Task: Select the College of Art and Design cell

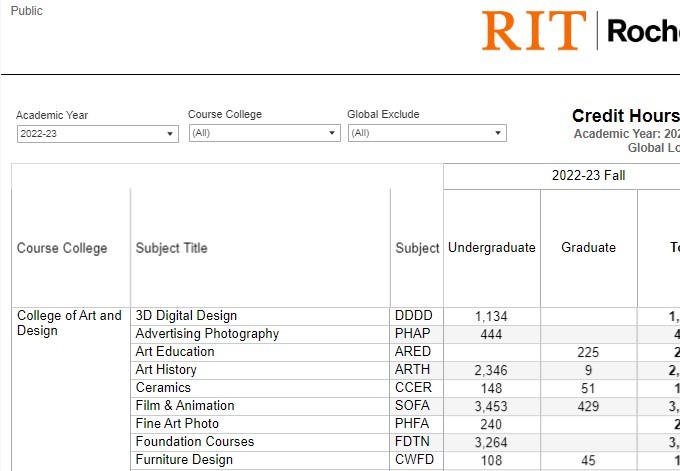Action: (69, 323)
